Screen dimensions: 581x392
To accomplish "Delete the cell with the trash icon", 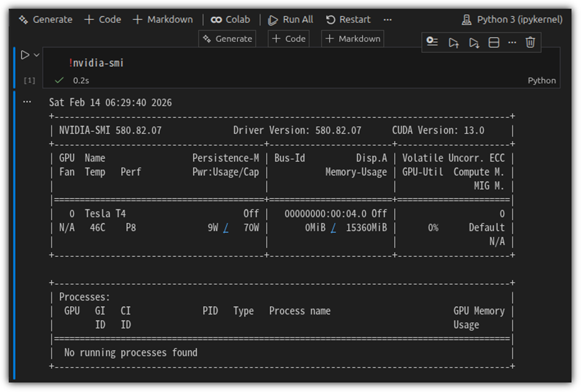I will tap(530, 43).
